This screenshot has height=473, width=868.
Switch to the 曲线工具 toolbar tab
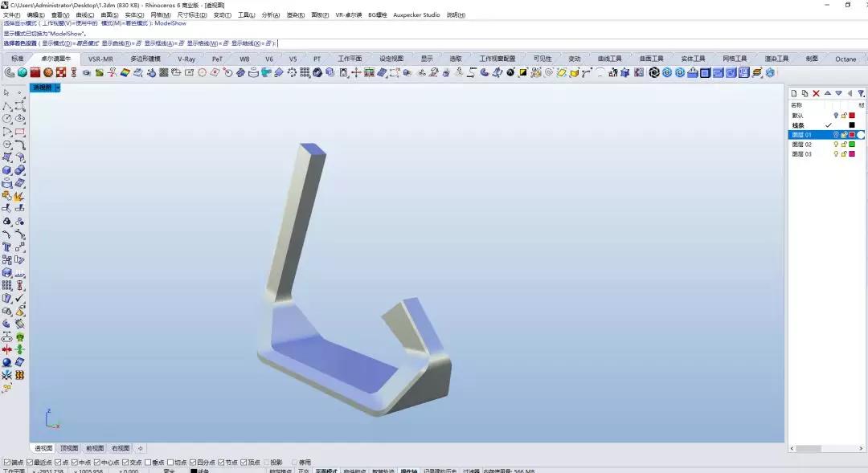click(x=609, y=59)
